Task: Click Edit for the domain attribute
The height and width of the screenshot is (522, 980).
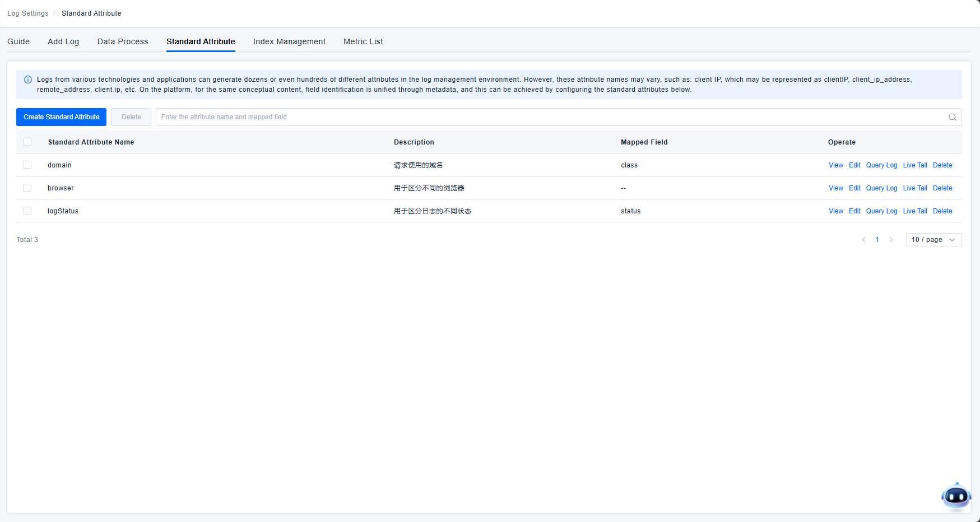Action: point(854,165)
